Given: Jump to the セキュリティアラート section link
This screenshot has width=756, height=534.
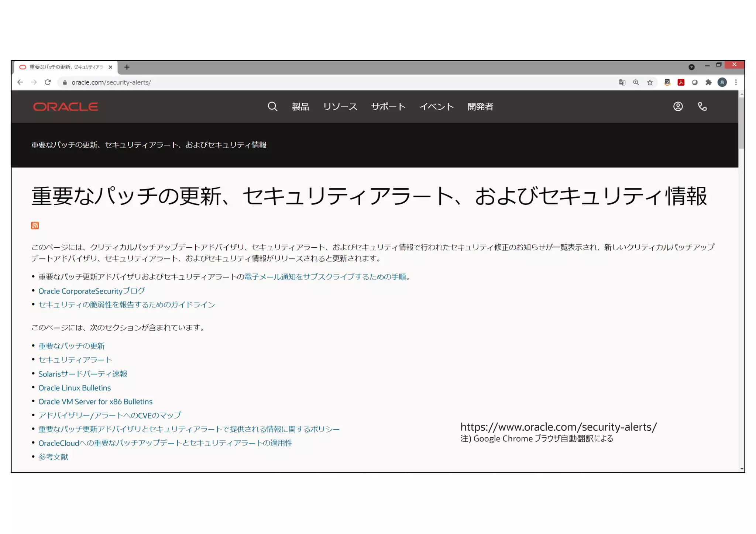Looking at the screenshot, I should pyautogui.click(x=75, y=359).
